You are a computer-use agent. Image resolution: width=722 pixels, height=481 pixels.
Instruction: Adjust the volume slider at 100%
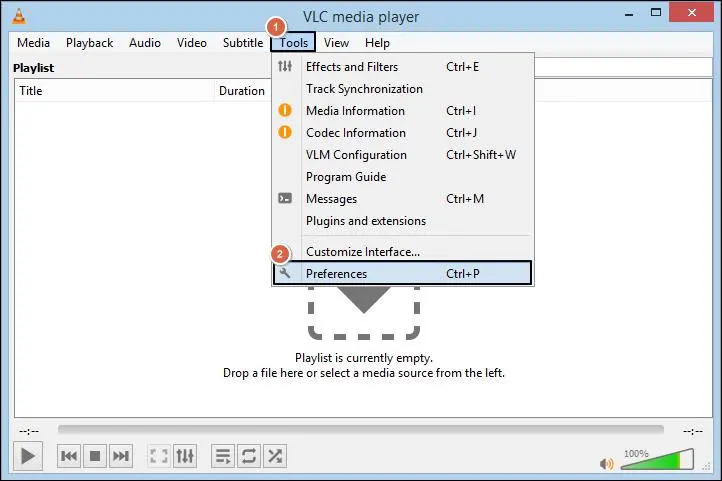657,459
